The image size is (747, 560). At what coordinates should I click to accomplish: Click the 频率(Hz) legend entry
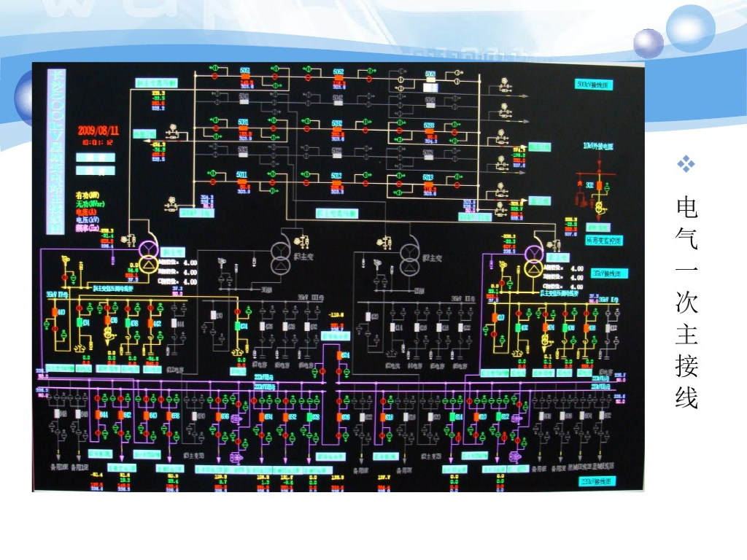[88, 228]
